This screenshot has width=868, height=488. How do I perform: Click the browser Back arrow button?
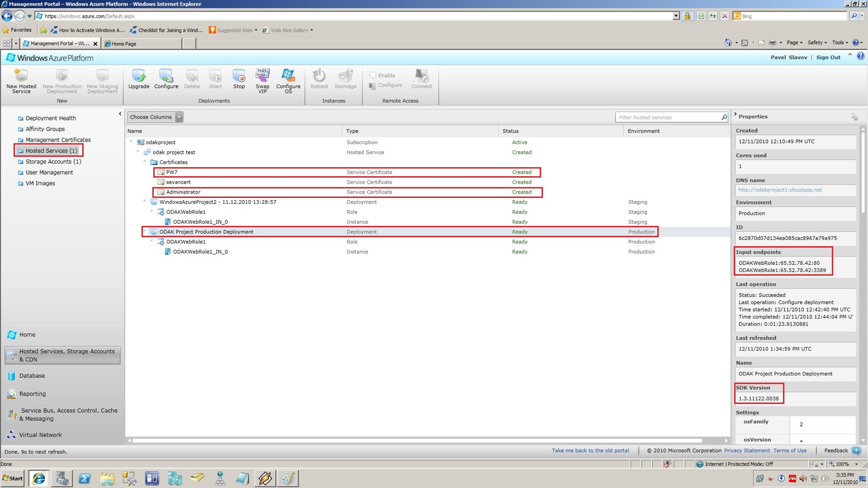[x=7, y=16]
